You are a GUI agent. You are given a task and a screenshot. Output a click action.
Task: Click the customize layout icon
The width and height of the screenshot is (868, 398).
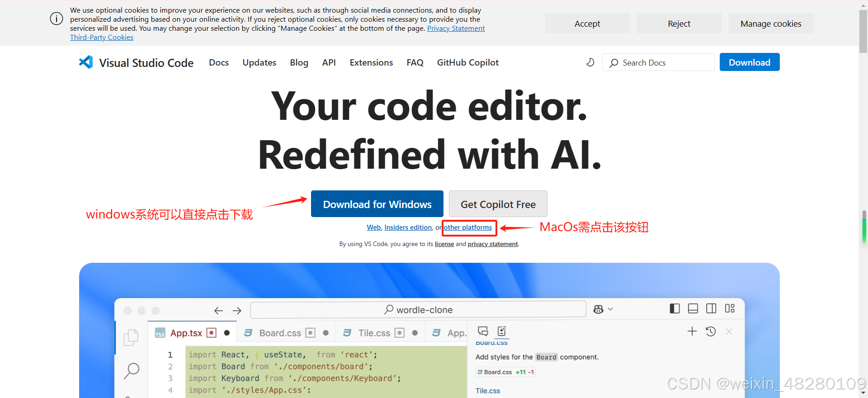click(x=730, y=308)
